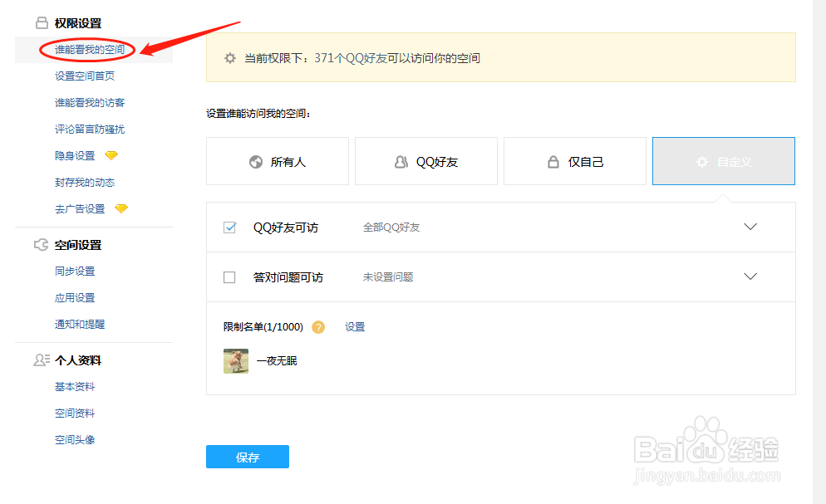The width and height of the screenshot is (826, 504).
Task: Select the QQ好友 access option
Action: pyautogui.click(x=426, y=161)
